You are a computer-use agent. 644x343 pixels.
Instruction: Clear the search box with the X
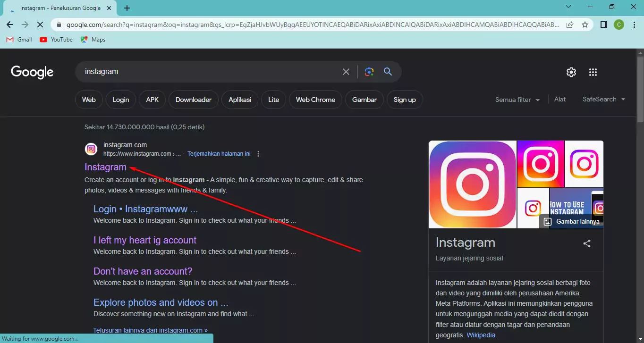(x=346, y=72)
